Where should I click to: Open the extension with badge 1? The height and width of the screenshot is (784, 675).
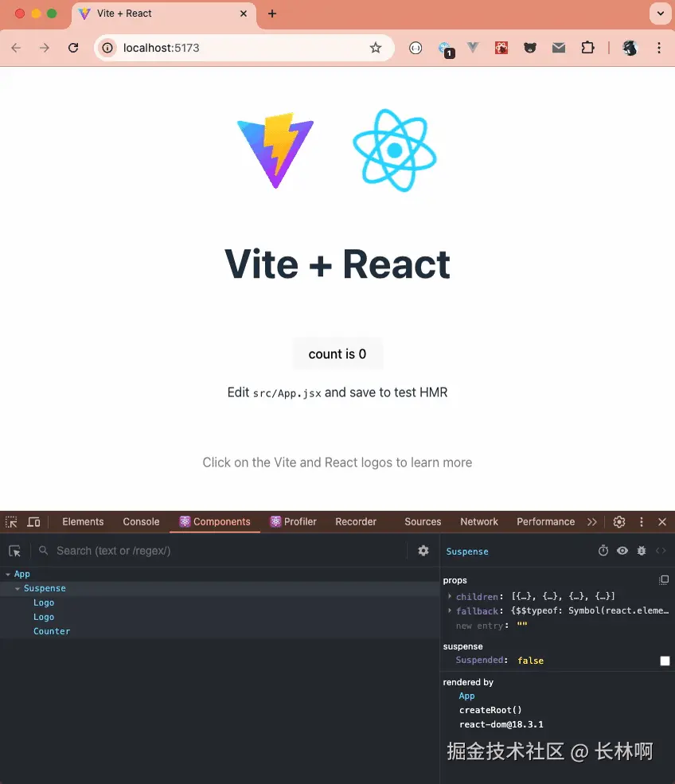446,49
